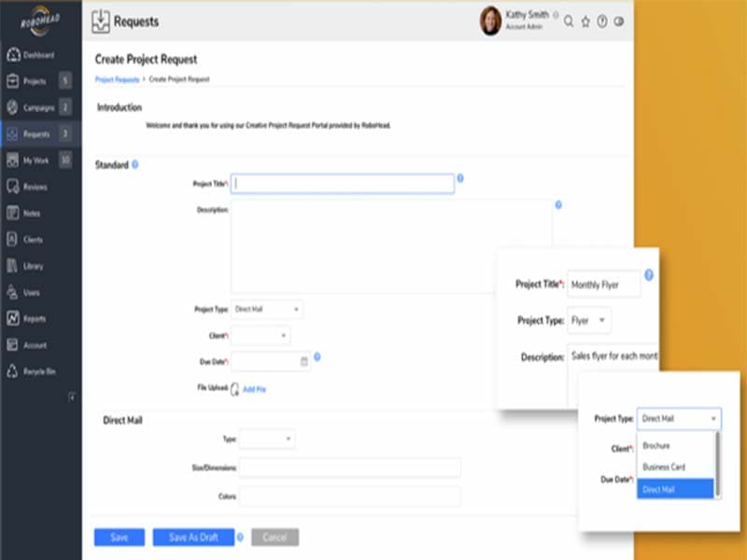Click the dropdown list scrollbar in callout
This screenshot has height=560, width=747.
pos(717,464)
